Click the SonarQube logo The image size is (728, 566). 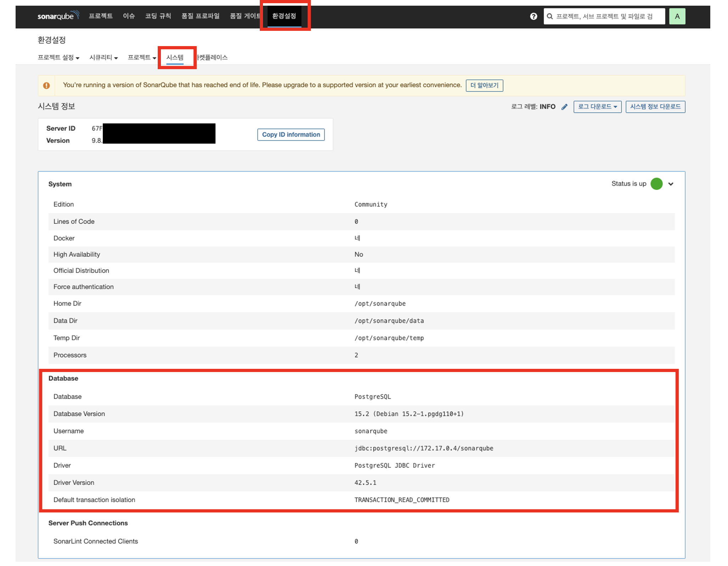pos(58,16)
